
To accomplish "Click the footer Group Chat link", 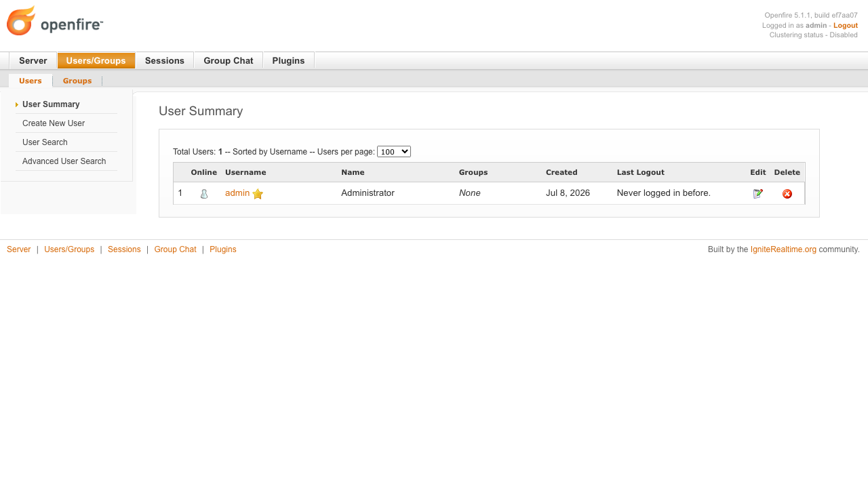I will 175,249.
